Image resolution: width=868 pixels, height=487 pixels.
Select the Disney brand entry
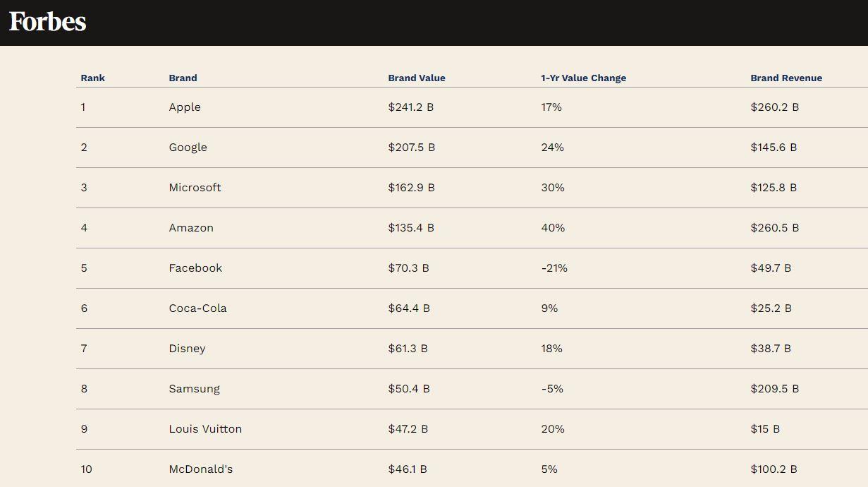[187, 349]
